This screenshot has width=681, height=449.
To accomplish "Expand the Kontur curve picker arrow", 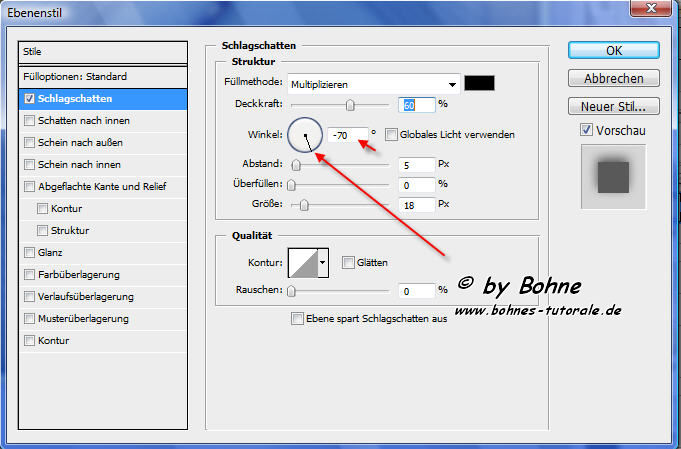I will point(322,263).
